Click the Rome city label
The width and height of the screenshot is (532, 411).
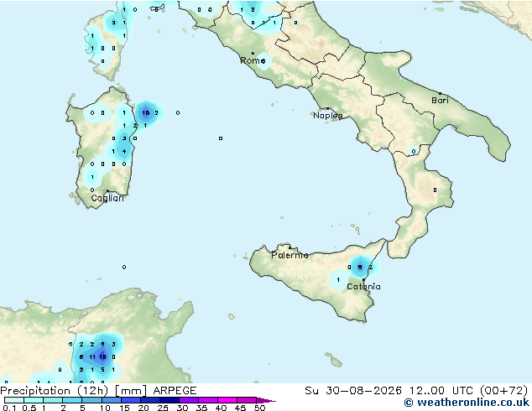(253, 60)
